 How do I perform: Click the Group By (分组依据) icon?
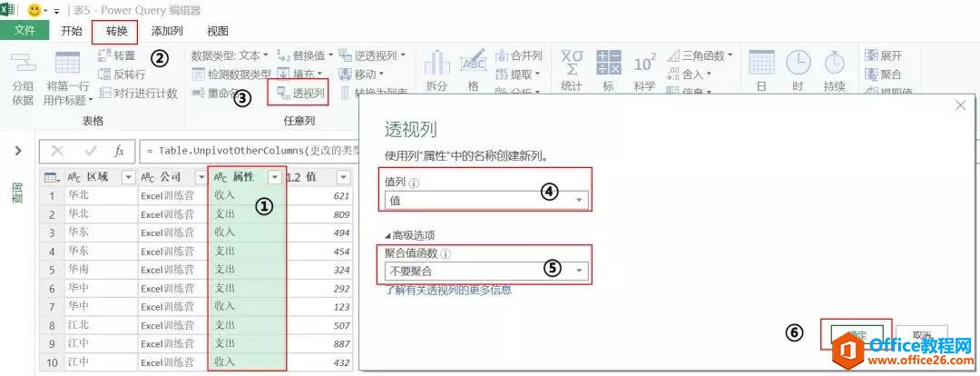(23, 64)
